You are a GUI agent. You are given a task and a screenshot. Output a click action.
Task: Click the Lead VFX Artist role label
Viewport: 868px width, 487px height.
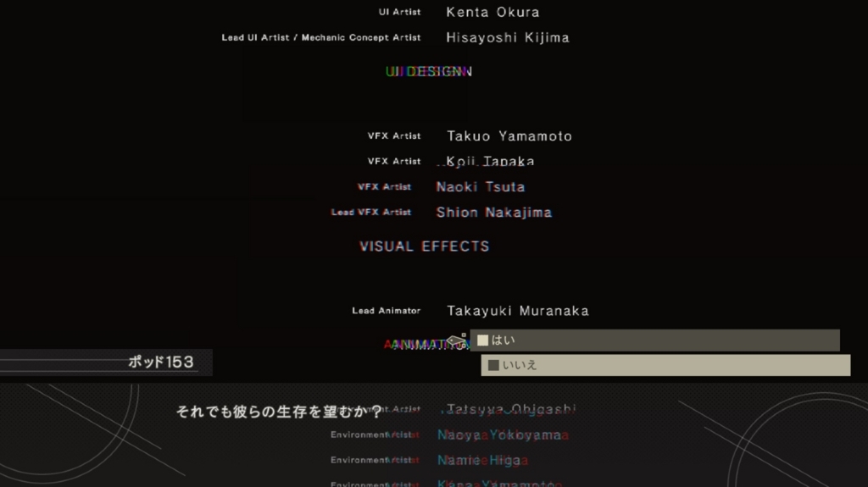click(x=371, y=213)
